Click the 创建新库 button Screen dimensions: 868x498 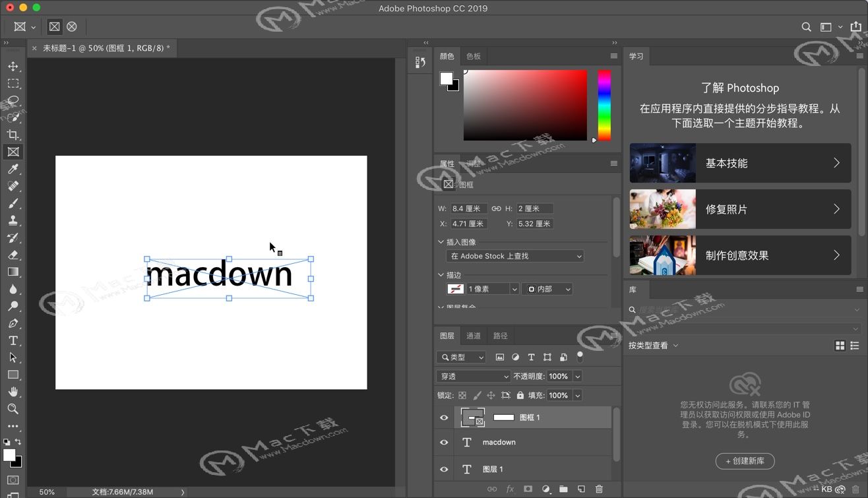[745, 461]
